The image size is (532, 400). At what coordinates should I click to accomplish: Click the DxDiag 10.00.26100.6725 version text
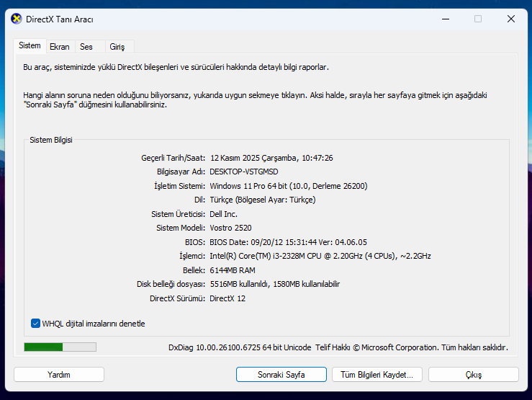pyautogui.click(x=240, y=347)
